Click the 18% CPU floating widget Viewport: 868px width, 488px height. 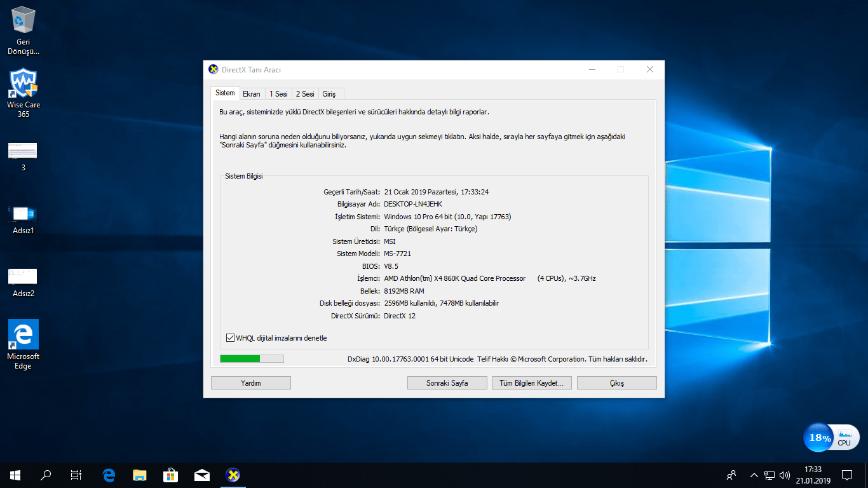(x=832, y=438)
